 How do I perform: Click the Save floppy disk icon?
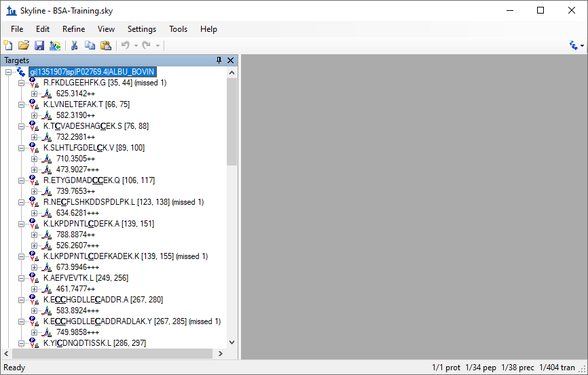tap(39, 45)
